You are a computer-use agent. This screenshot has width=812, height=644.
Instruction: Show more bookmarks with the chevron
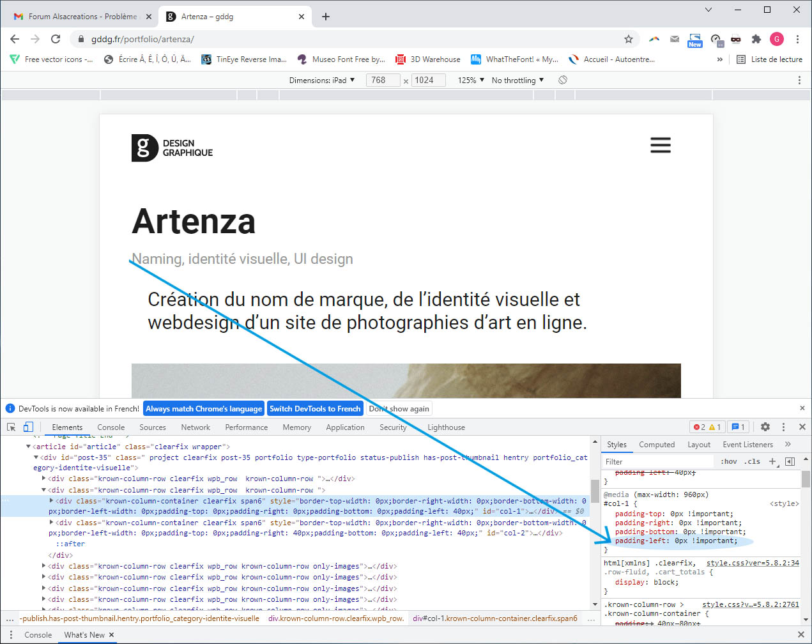tap(720, 59)
